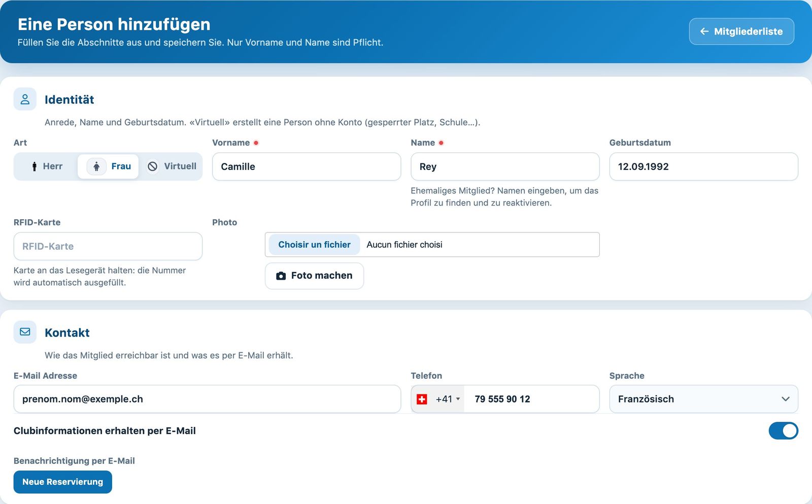This screenshot has width=812, height=504.
Task: Open the Sprache dropdown showing Französisch
Action: (x=703, y=399)
